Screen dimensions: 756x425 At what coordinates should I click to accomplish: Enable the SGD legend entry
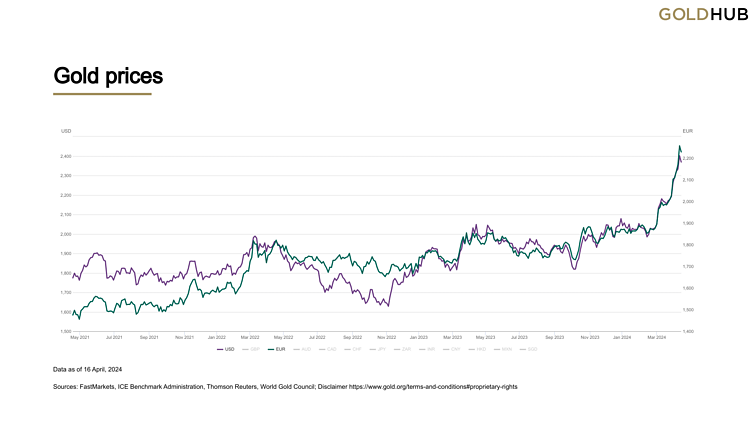click(531, 349)
